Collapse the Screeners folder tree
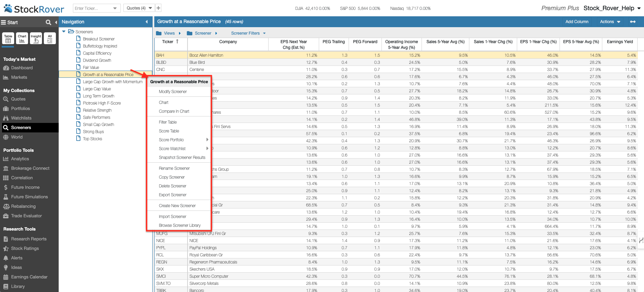The height and width of the screenshot is (292, 644). point(64,32)
